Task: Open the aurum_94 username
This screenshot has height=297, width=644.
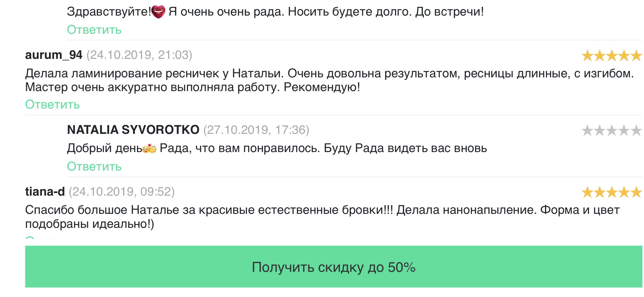Action: (x=54, y=55)
